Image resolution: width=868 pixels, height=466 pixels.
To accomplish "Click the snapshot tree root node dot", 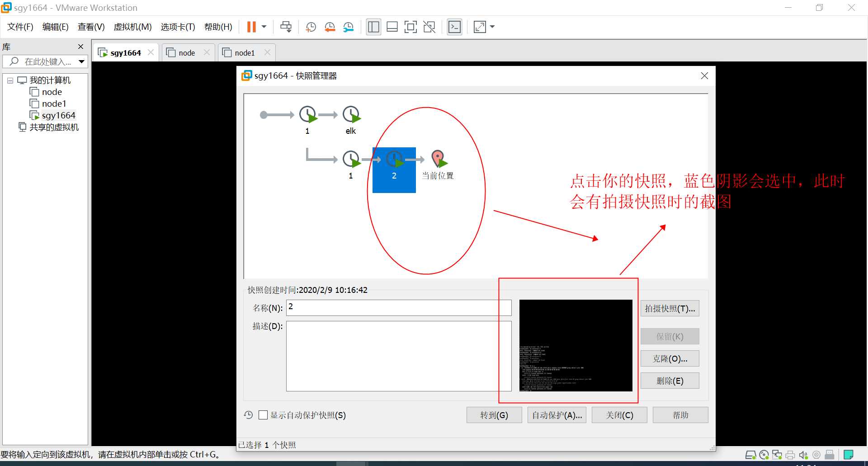I will [264, 115].
